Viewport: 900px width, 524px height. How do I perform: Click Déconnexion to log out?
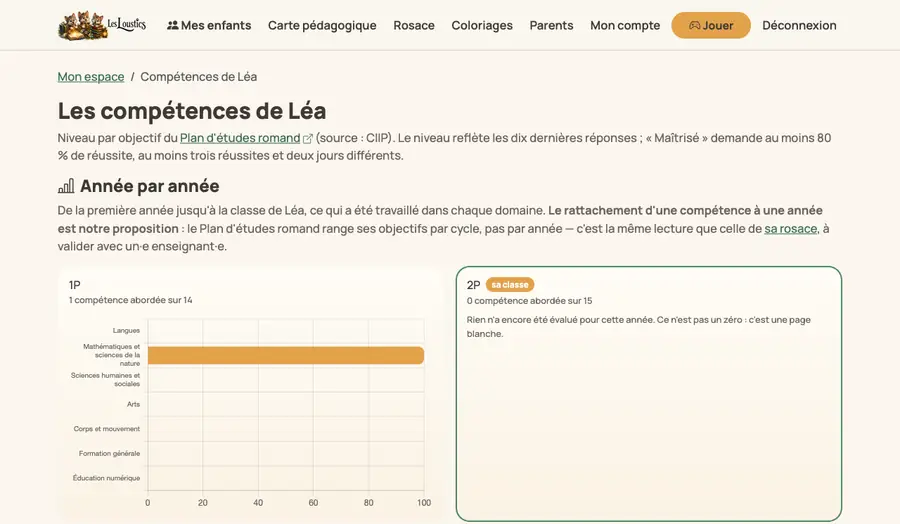click(799, 25)
